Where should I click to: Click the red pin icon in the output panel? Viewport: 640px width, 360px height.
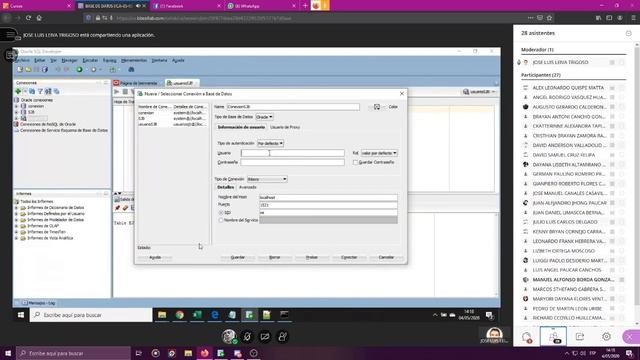(x=118, y=208)
